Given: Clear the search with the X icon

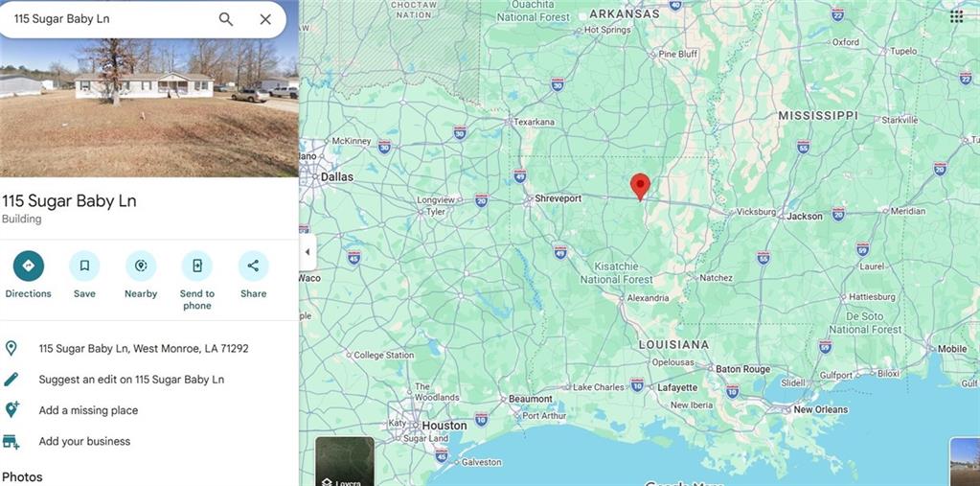Looking at the screenshot, I should point(265,19).
